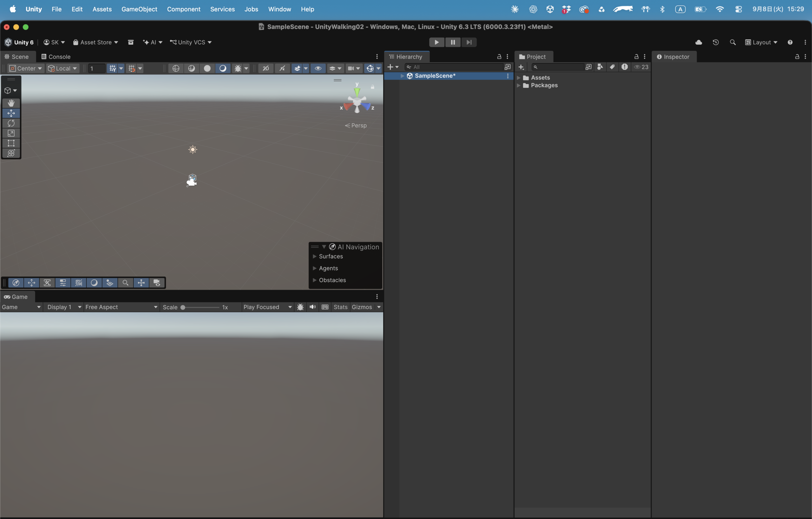Toggle hidden objects visibility eye in Scene toolbar
This screenshot has width=812, height=519.
click(318, 69)
